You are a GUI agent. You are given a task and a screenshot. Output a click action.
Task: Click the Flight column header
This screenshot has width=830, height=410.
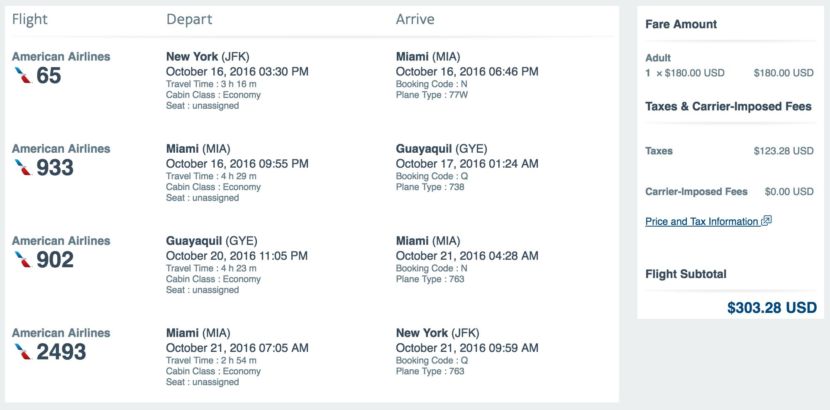29,19
